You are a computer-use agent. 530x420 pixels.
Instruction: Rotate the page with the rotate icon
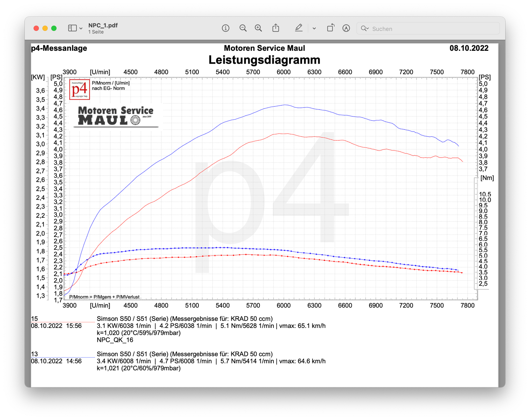pyautogui.click(x=330, y=28)
